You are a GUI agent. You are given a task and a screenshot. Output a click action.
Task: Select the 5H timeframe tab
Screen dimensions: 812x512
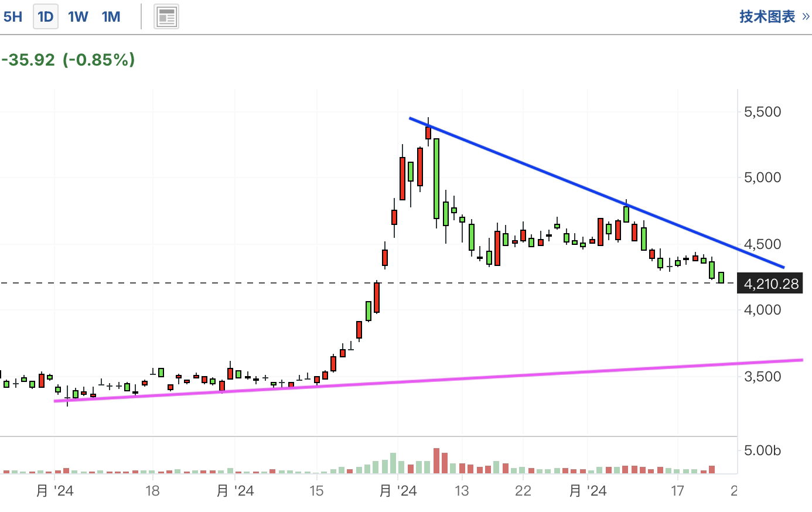[x=12, y=16]
